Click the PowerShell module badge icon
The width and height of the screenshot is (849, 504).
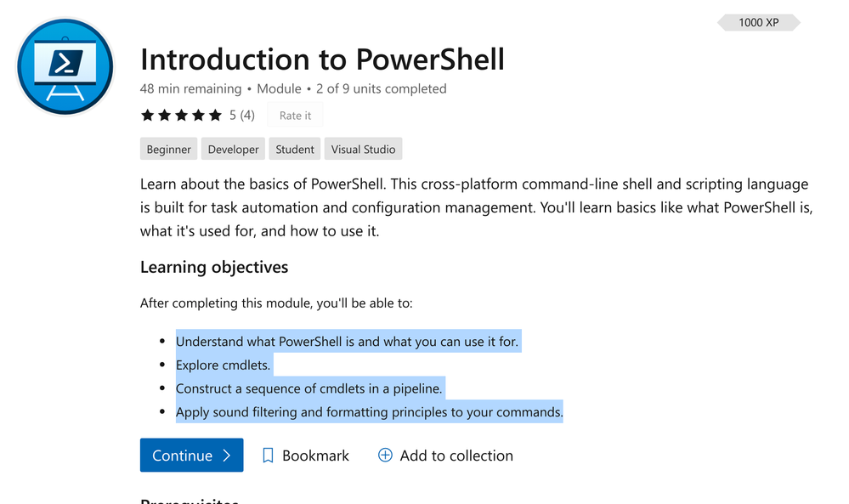click(x=65, y=66)
